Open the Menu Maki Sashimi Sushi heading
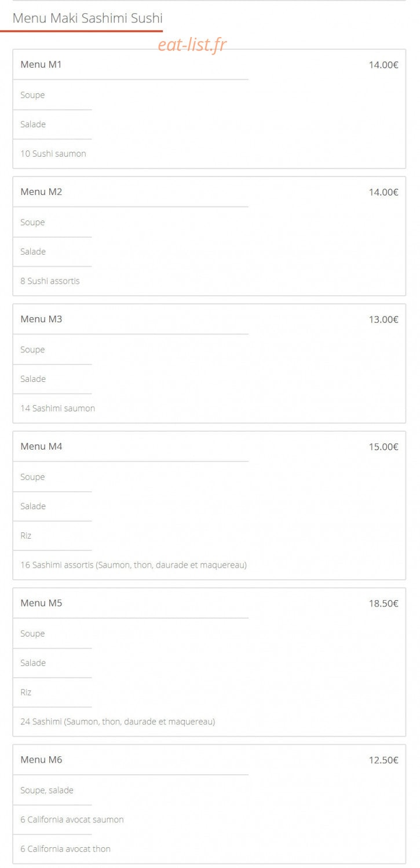Screen dimensions: 420x868 click(x=87, y=19)
